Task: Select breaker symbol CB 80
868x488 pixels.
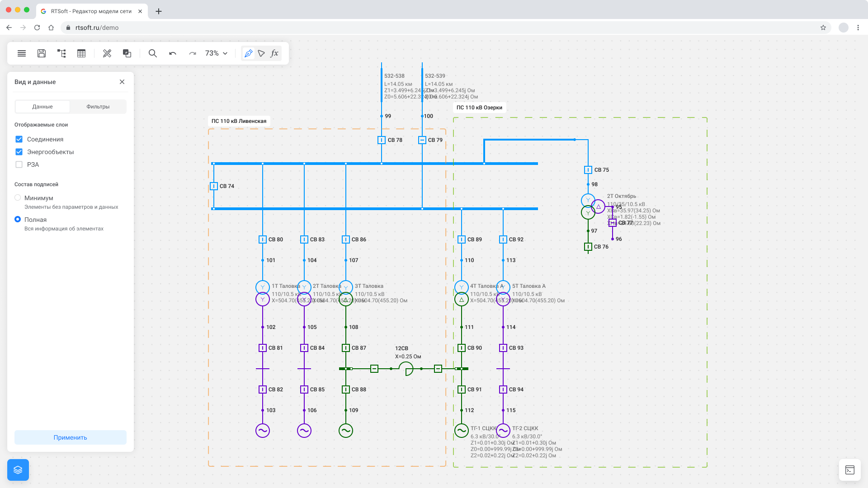Action: [263, 239]
